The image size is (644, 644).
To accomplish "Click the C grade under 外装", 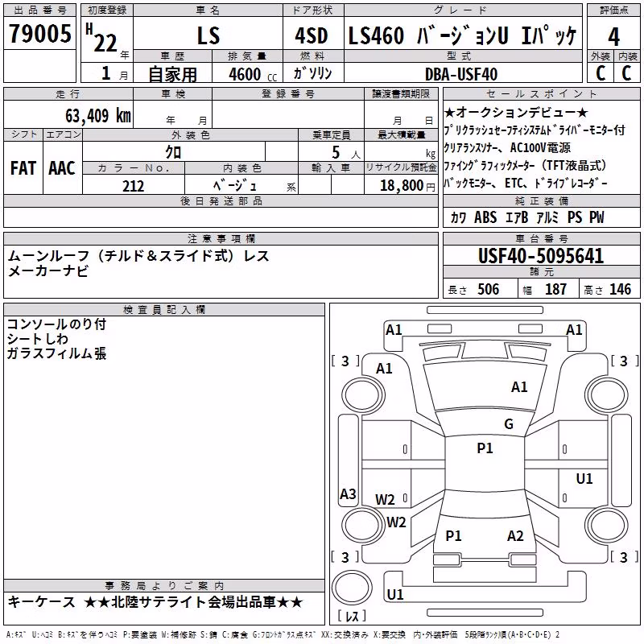I will 601,73.
